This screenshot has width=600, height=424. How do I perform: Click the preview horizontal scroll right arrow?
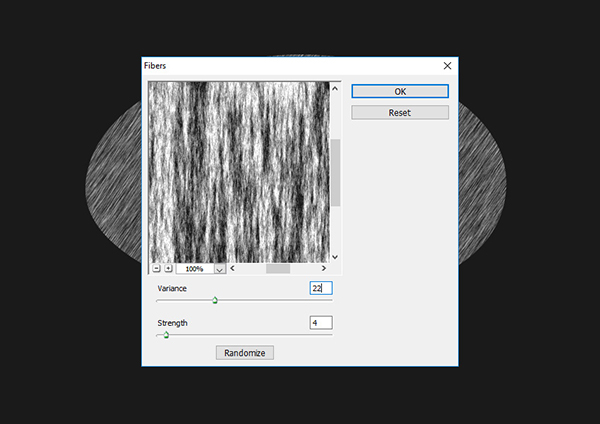323,269
